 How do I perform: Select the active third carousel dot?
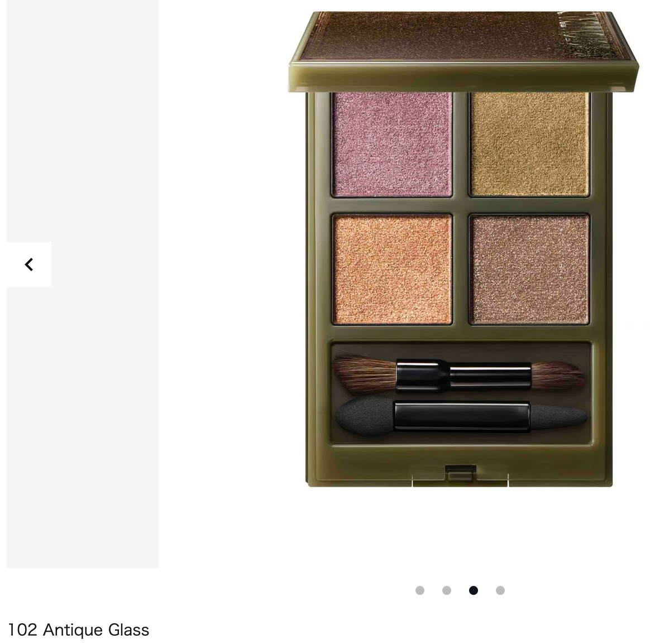tap(474, 590)
